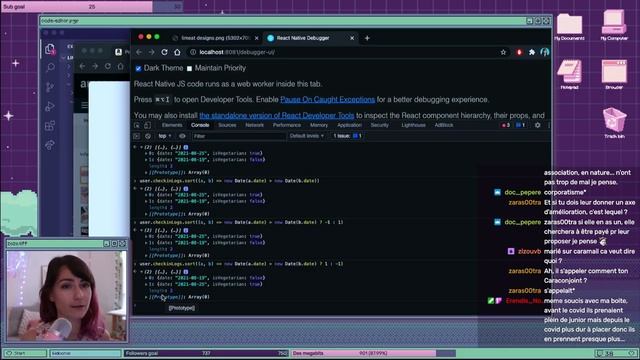Open the browser extensions puzzle icon
640x360 pixels.
click(x=531, y=52)
